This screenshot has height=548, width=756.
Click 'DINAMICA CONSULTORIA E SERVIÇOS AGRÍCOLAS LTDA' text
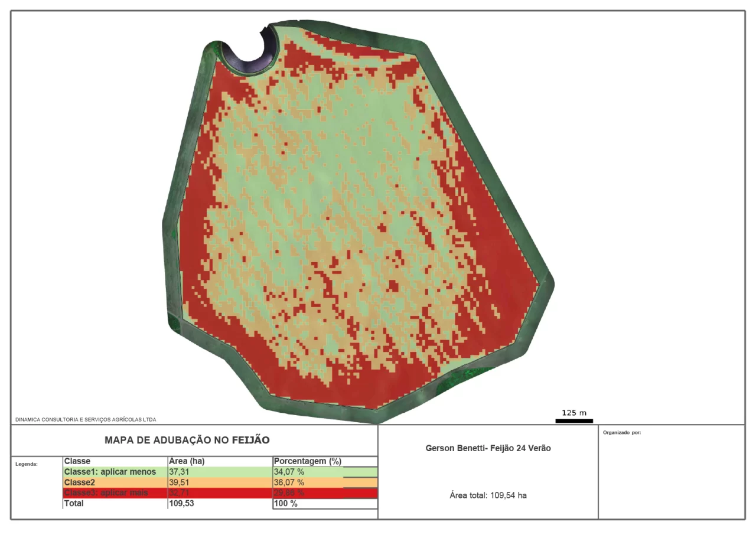pyautogui.click(x=86, y=420)
